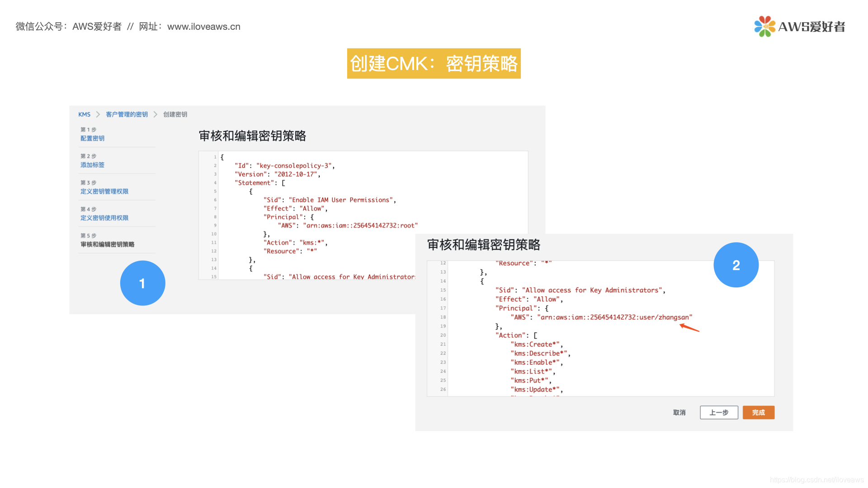Click the 取消 cancel button
Viewport: 868px width, 488px height.
(x=679, y=413)
